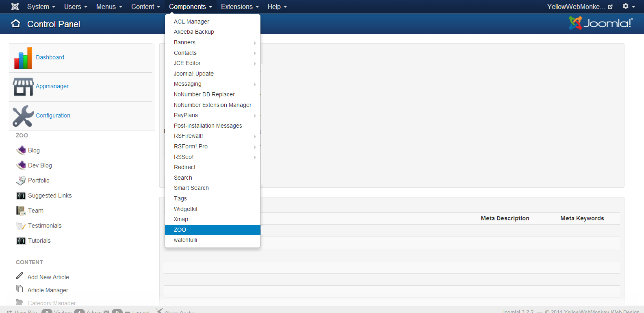The width and height of the screenshot is (644, 313).
Task: Open the Content menu
Action: 145,7
